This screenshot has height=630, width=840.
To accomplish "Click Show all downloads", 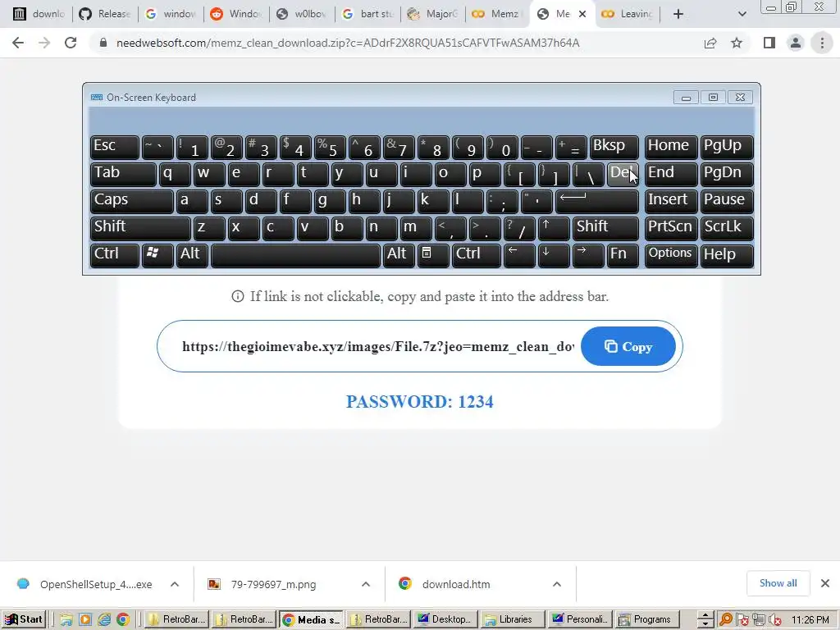I will 778,583.
